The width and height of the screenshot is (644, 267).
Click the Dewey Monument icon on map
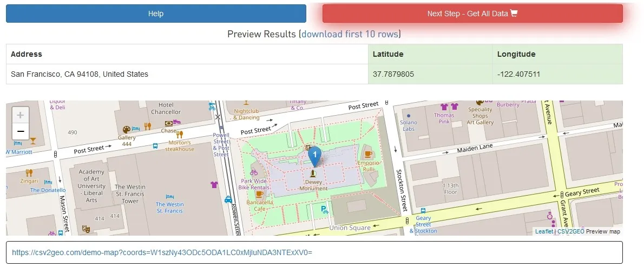point(313,173)
